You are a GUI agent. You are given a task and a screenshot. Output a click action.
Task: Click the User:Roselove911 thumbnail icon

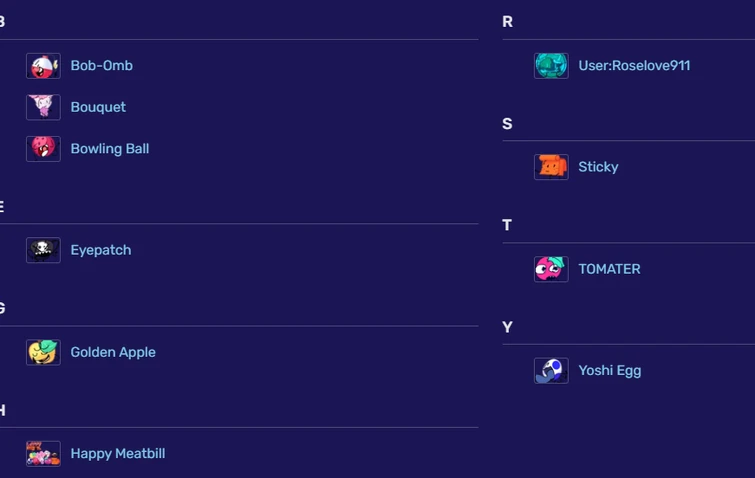551,66
